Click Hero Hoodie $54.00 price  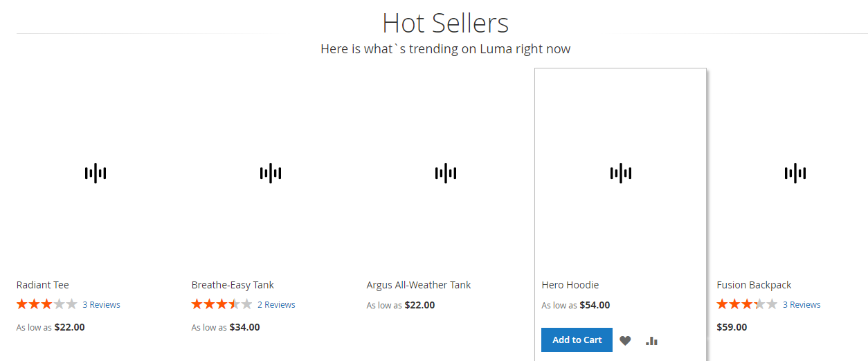point(595,305)
